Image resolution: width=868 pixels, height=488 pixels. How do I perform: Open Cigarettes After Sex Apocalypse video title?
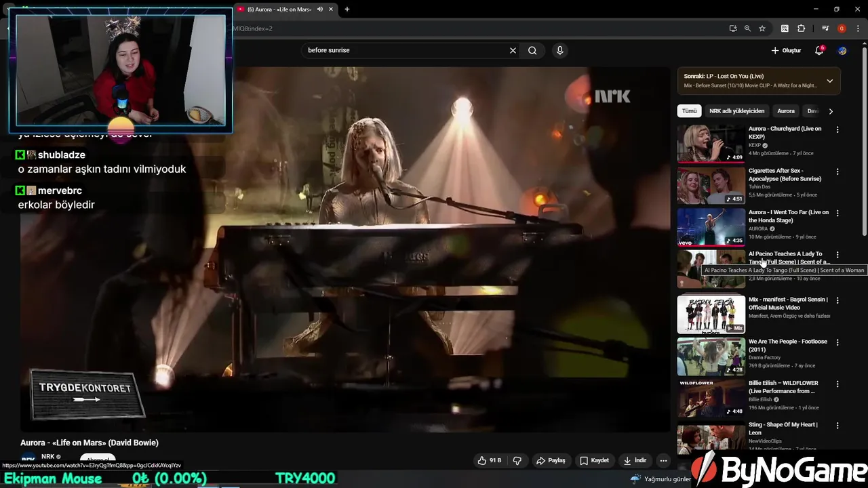[x=785, y=175]
